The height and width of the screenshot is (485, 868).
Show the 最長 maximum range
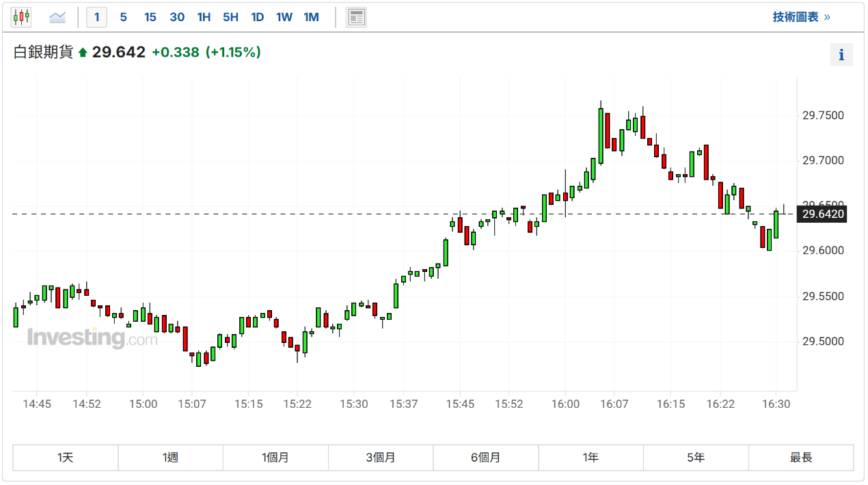coord(801,458)
